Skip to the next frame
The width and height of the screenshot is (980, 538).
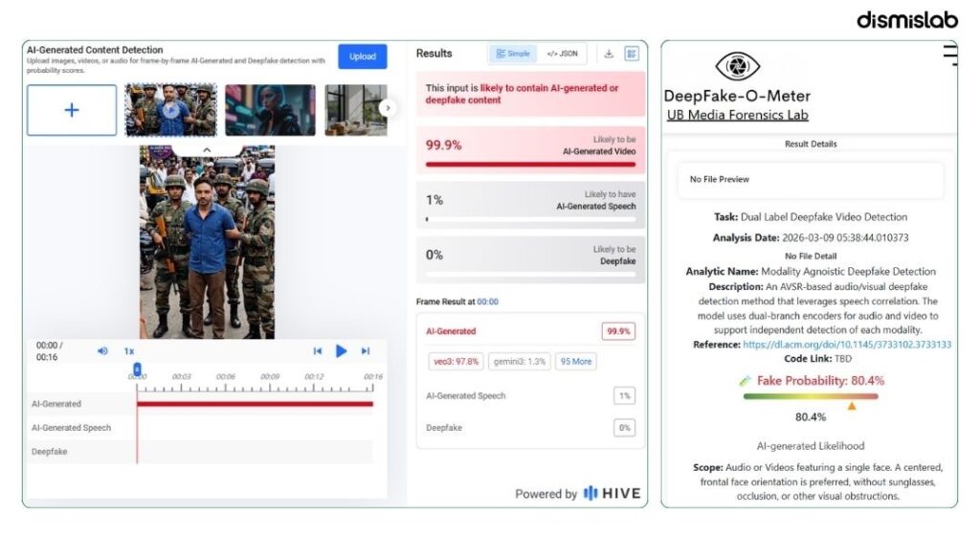click(x=366, y=351)
